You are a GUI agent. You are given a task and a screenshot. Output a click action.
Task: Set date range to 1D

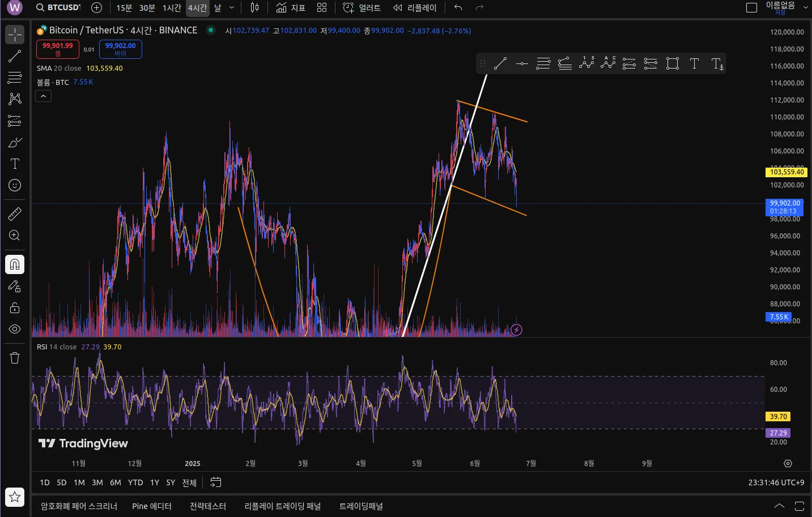tap(45, 483)
